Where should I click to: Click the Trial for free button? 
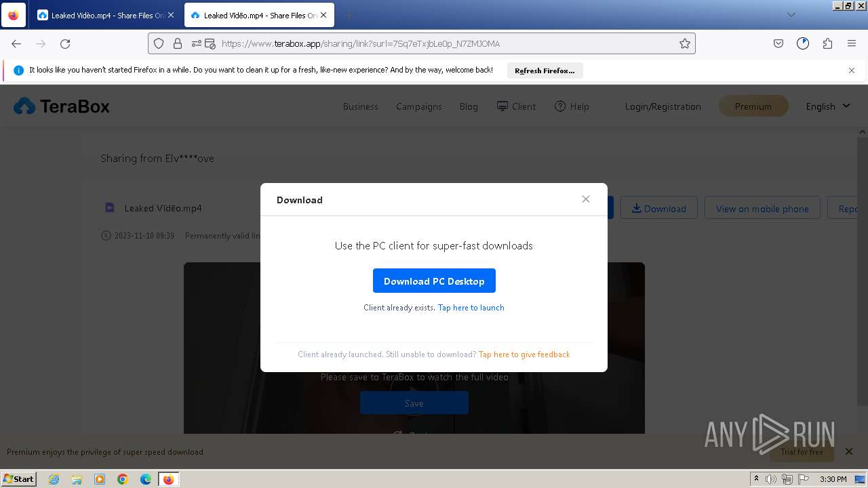point(802,452)
